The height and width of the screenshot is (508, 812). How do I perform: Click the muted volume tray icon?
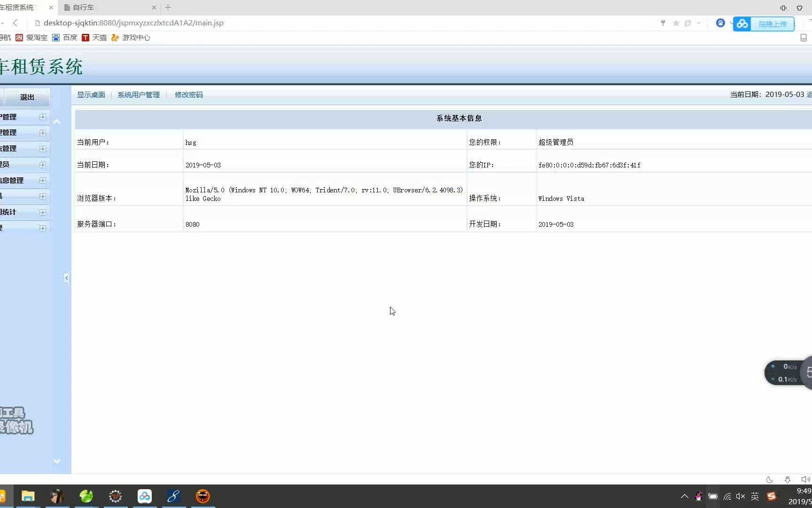(741, 496)
